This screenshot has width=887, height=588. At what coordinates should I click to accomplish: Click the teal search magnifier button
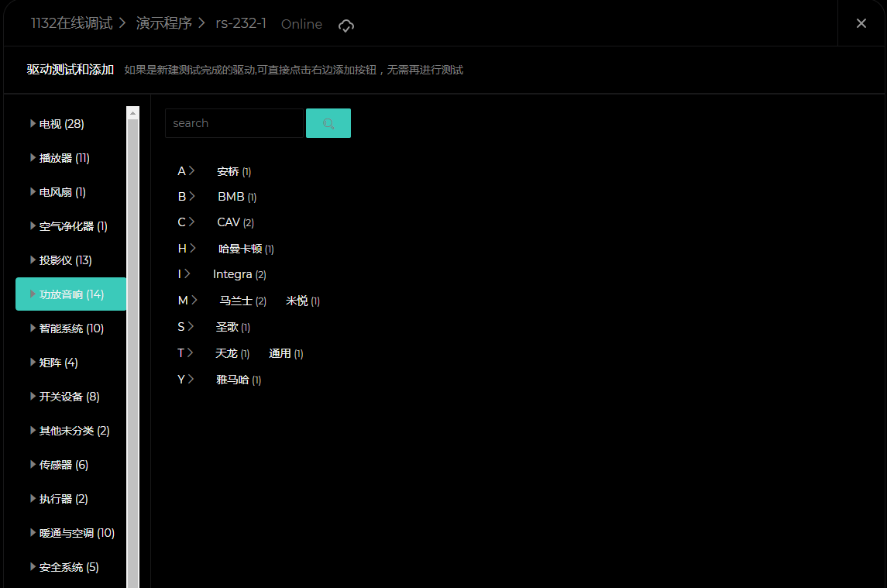tap(328, 123)
